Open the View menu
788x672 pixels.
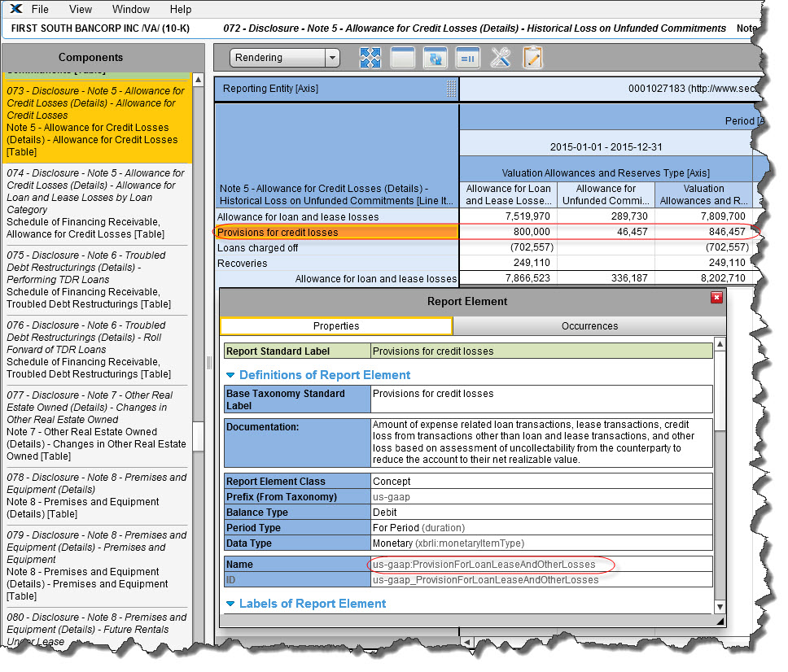point(81,9)
